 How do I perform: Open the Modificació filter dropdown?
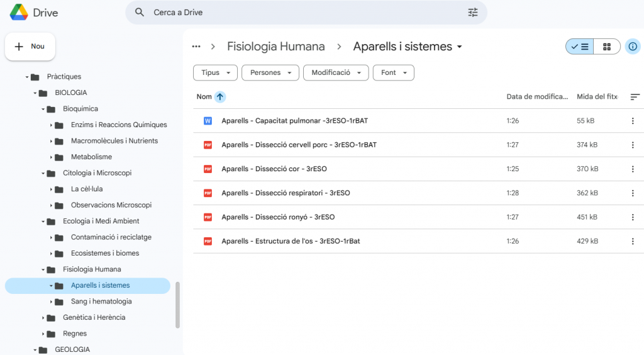[x=335, y=73]
